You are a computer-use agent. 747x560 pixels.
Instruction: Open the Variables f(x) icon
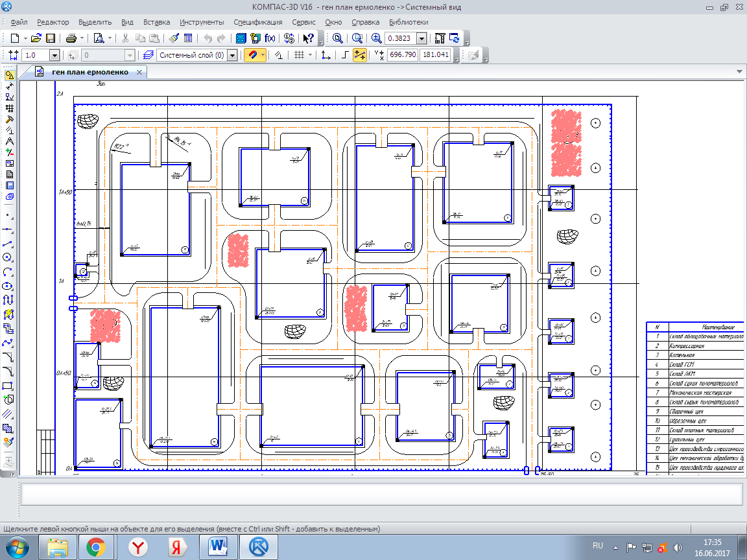click(270, 38)
